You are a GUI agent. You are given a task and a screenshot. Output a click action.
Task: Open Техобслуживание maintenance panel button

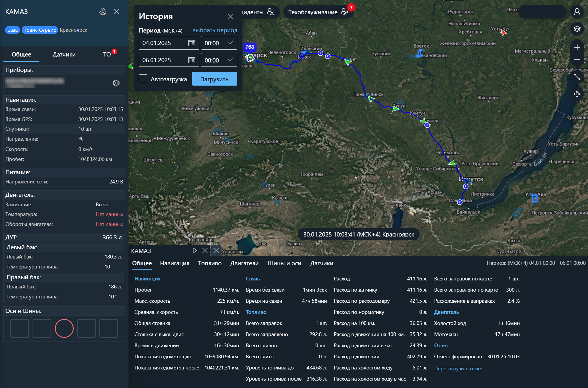318,12
